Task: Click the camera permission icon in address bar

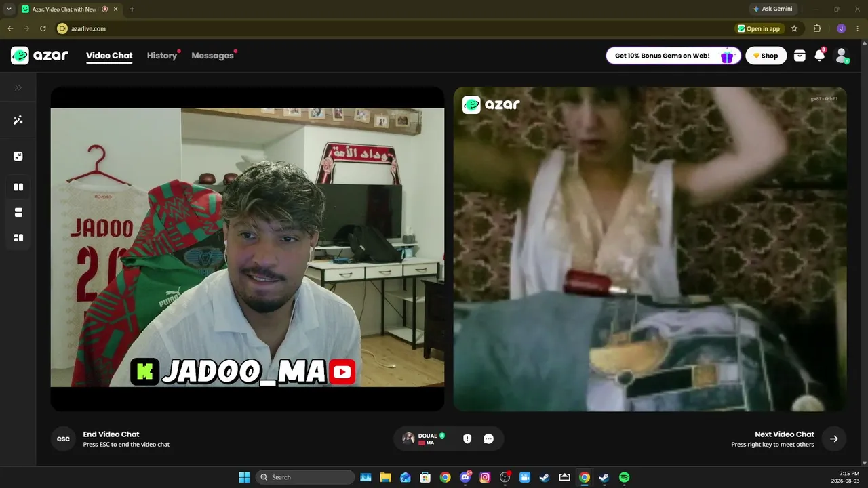Action: 62,28
